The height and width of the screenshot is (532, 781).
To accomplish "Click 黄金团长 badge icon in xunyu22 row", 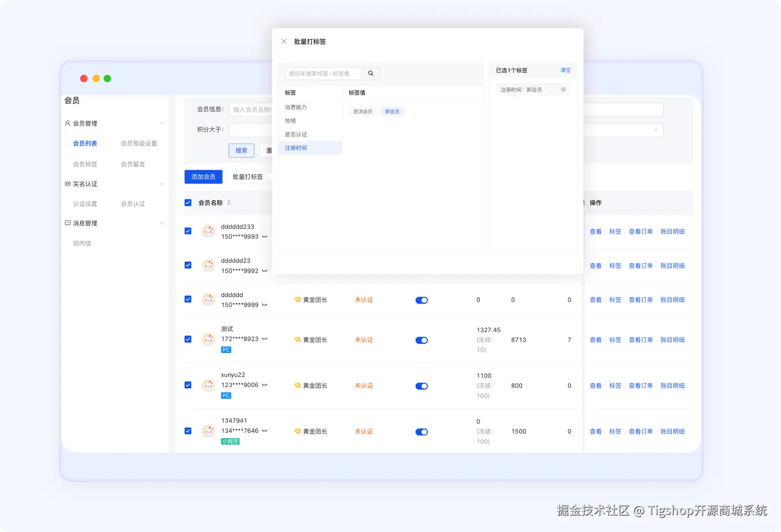I will [x=297, y=386].
